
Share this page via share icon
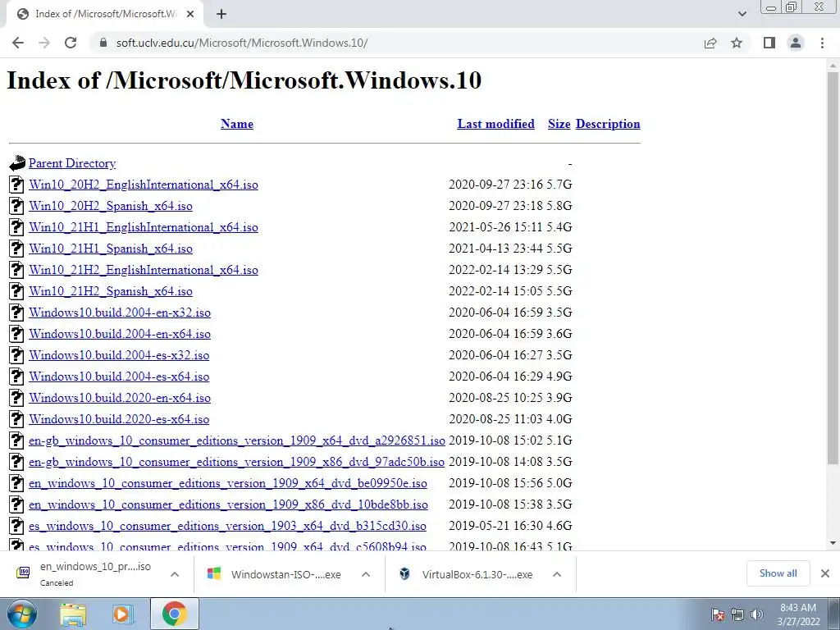click(x=710, y=43)
